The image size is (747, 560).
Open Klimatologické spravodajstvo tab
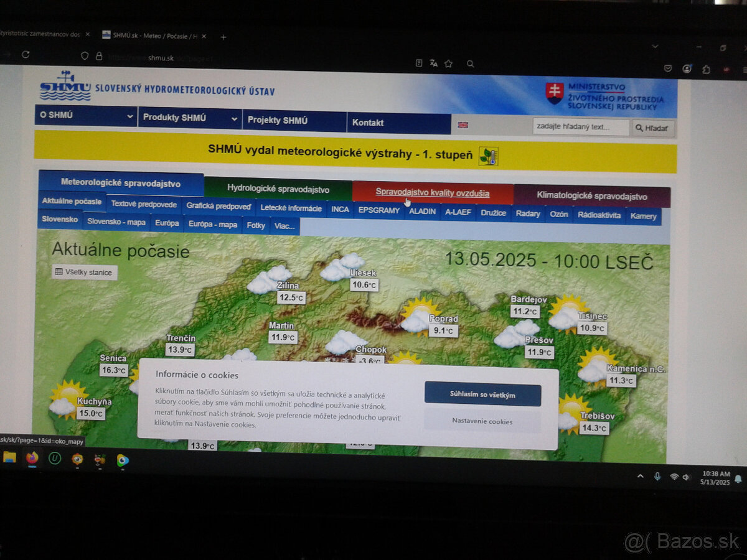pos(592,196)
